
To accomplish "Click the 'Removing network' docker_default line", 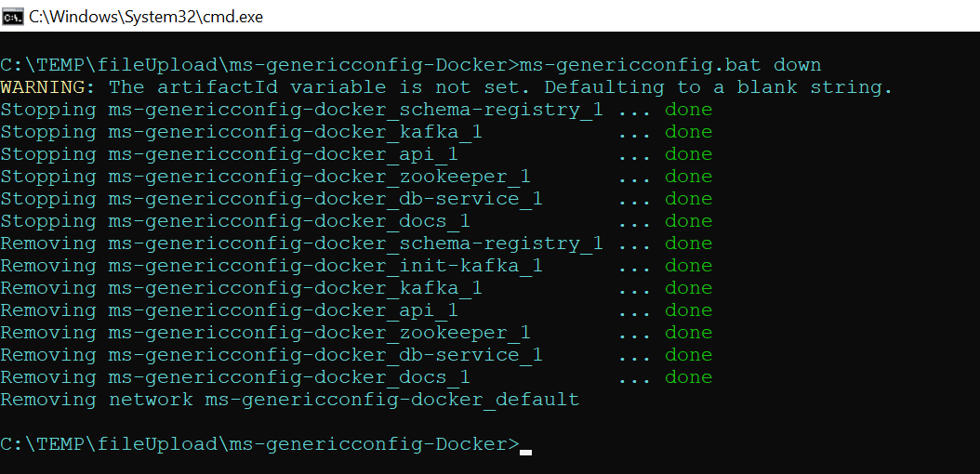I will [289, 400].
